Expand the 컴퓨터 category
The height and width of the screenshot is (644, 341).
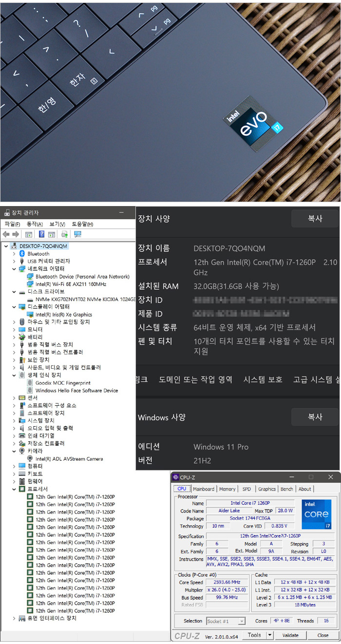click(x=15, y=466)
